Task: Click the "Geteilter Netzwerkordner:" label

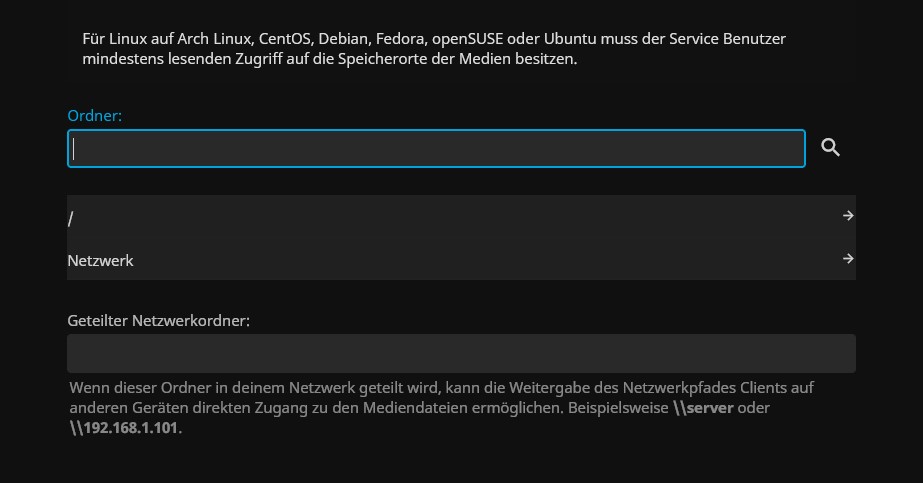Action: click(x=158, y=321)
